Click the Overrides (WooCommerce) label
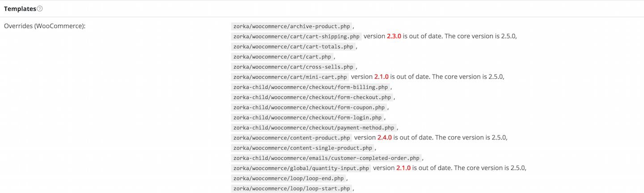This screenshot has width=644, height=193. [45, 26]
